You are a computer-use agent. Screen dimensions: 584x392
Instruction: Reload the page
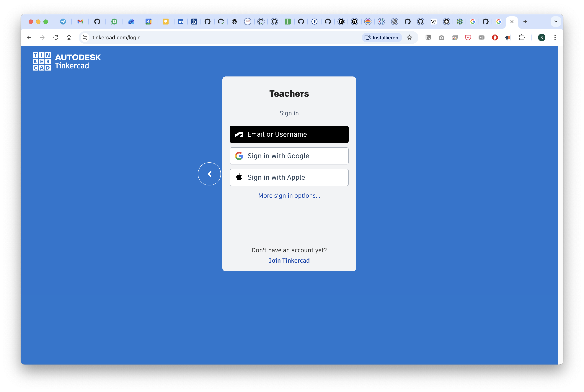click(56, 37)
